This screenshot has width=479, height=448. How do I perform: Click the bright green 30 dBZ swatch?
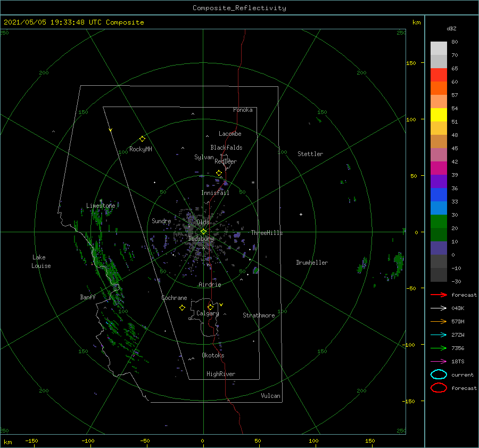tap(439, 222)
